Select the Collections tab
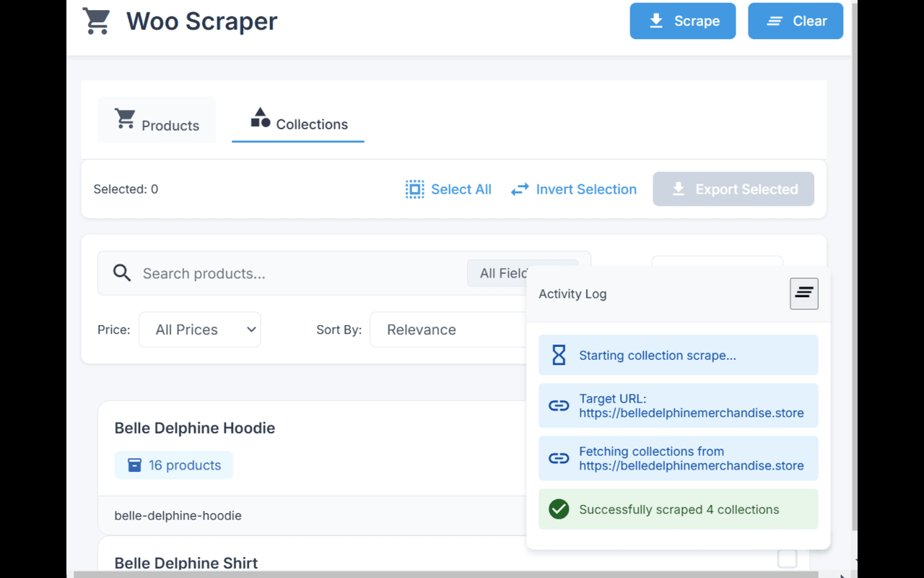Viewport: 924px width, 578px height. (297, 124)
